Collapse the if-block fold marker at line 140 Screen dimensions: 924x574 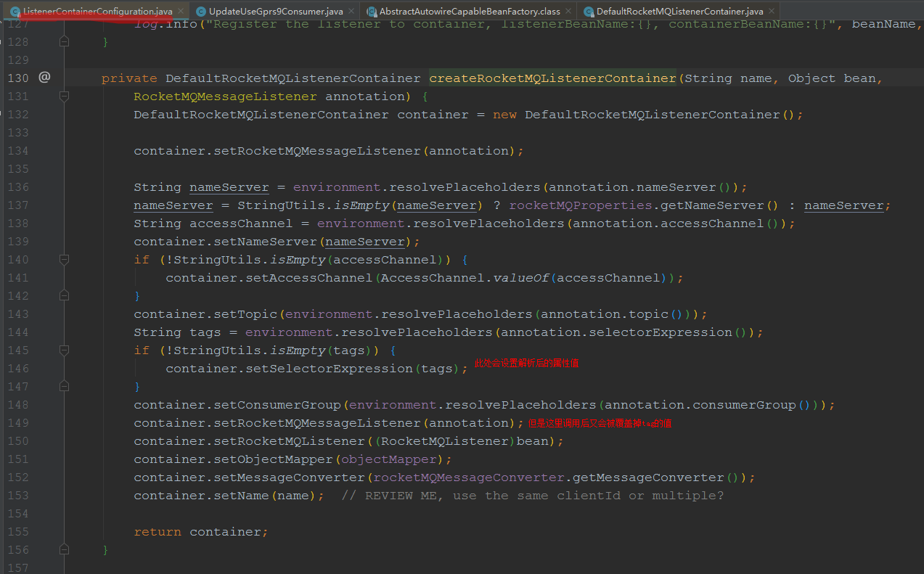(64, 259)
